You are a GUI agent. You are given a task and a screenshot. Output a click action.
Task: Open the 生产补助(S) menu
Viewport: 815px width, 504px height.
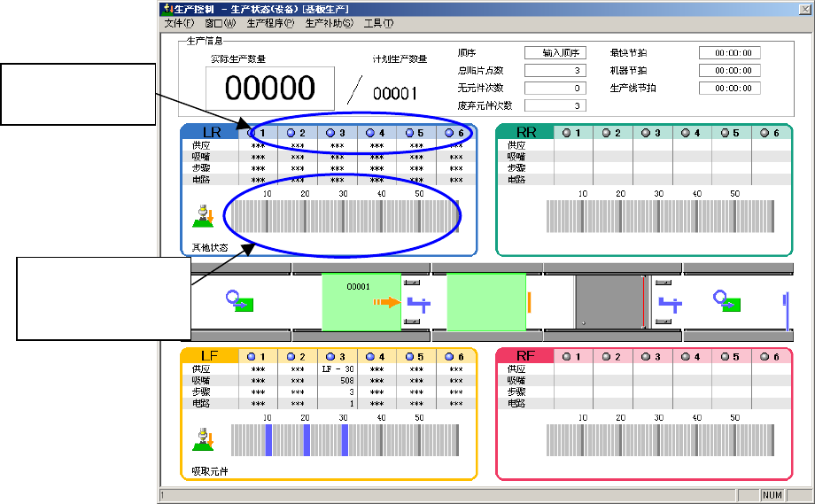click(x=329, y=23)
